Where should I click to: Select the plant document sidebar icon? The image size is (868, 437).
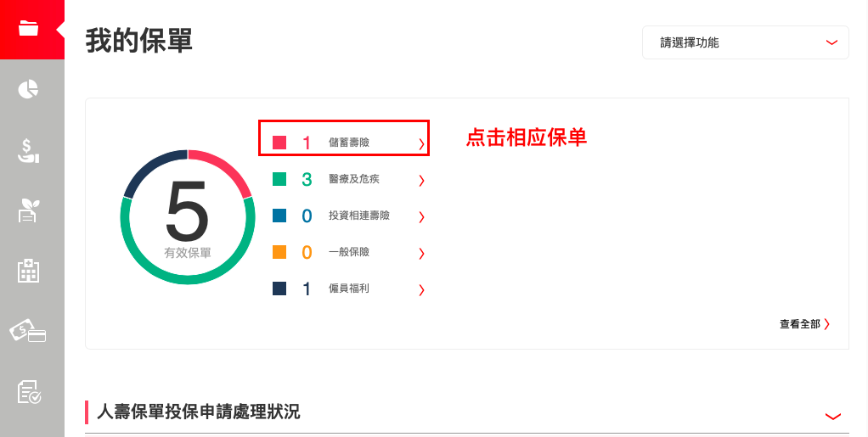(x=29, y=210)
